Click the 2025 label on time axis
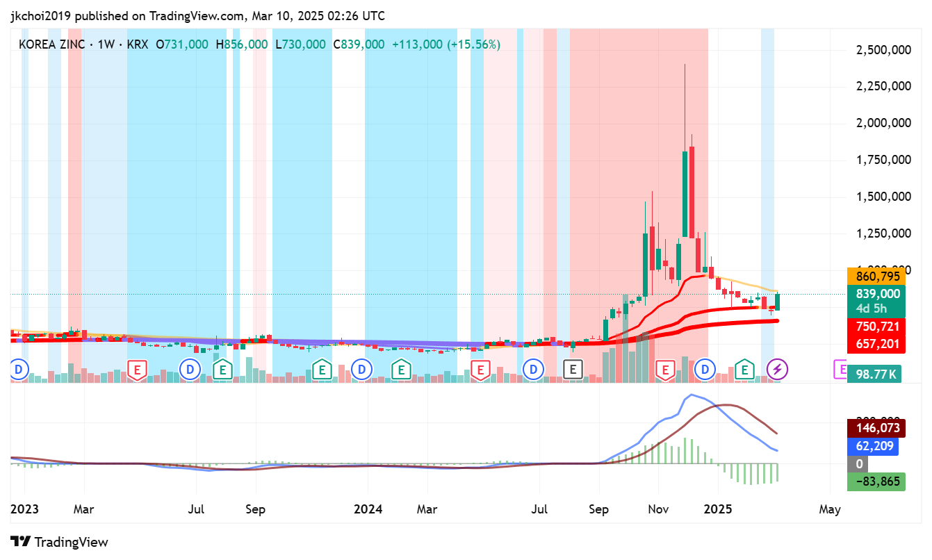Viewport: 932px width, 560px height. coord(719,509)
